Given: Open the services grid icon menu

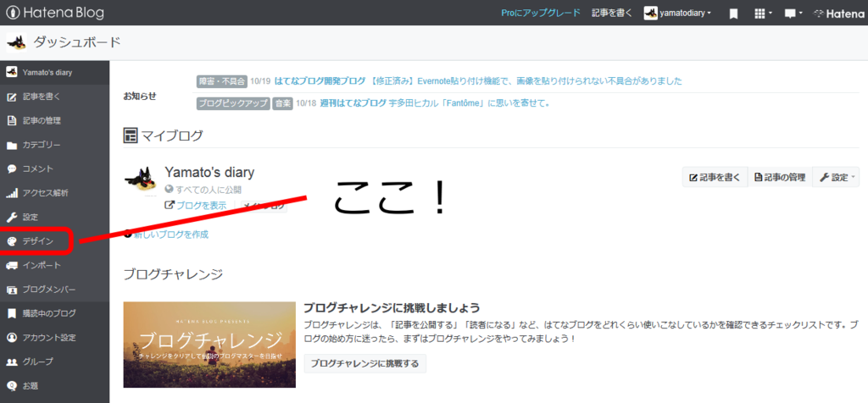Looking at the screenshot, I should pos(760,14).
